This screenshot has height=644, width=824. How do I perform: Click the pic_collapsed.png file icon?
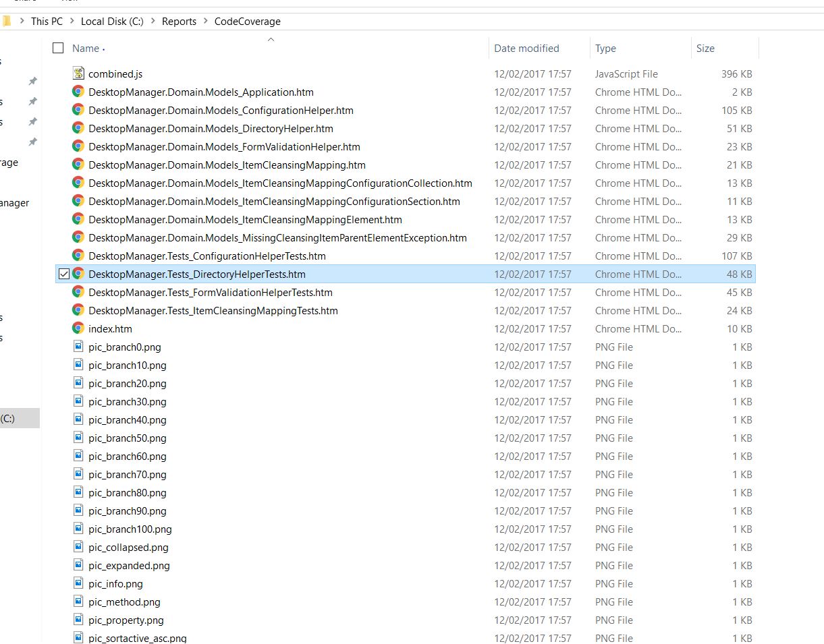pyautogui.click(x=78, y=547)
